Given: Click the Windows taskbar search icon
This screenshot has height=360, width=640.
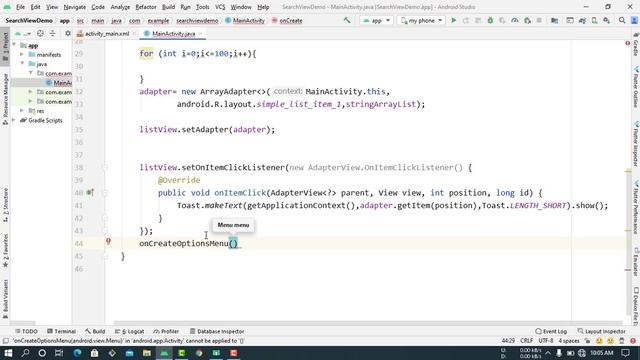Looking at the screenshot, I should tap(25, 353).
